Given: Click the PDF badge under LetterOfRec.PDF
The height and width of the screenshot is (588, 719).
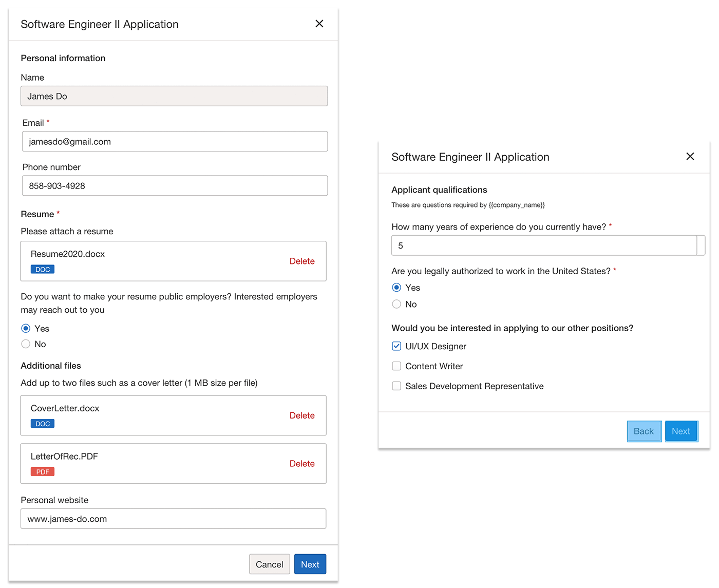Looking at the screenshot, I should [x=43, y=472].
